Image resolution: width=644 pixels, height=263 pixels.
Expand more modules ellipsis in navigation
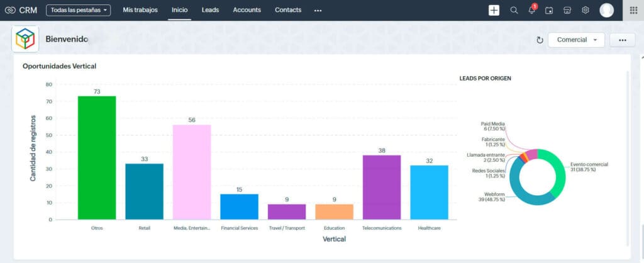tap(318, 10)
